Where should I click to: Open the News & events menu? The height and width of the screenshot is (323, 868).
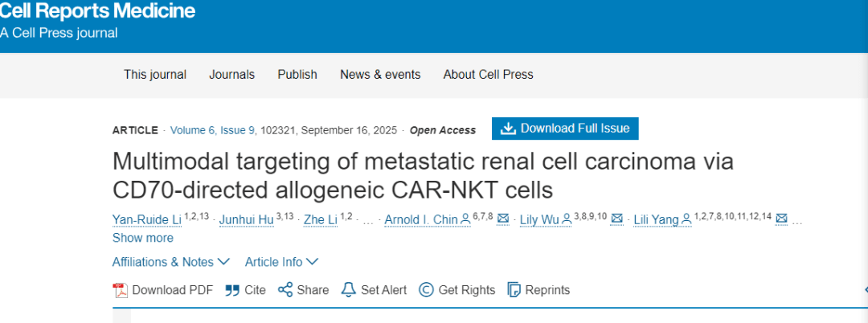[x=380, y=75]
